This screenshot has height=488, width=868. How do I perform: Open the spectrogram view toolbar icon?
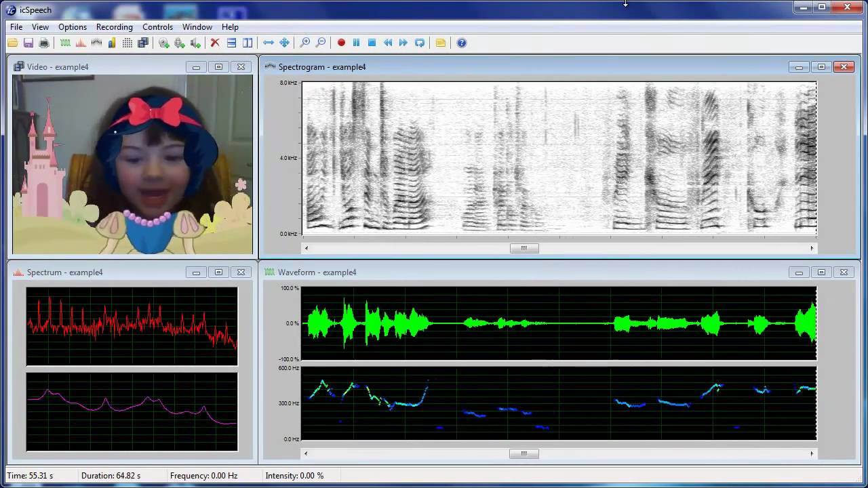tap(96, 43)
